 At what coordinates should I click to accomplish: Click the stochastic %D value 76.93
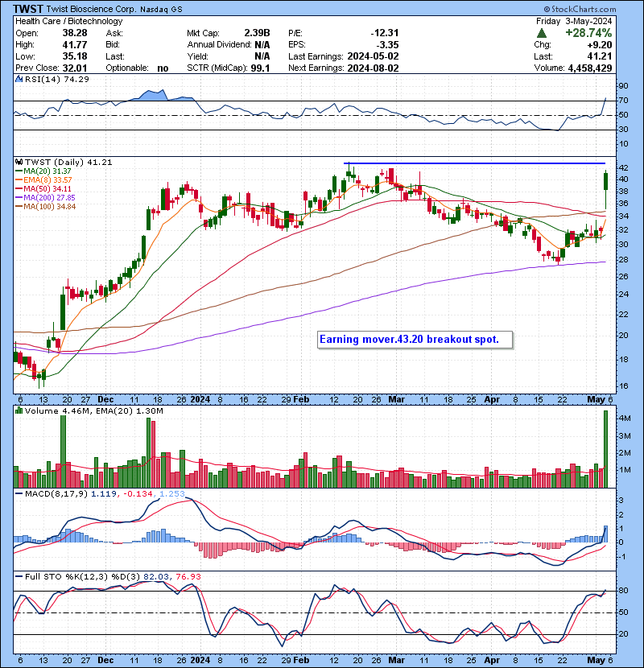[188, 577]
